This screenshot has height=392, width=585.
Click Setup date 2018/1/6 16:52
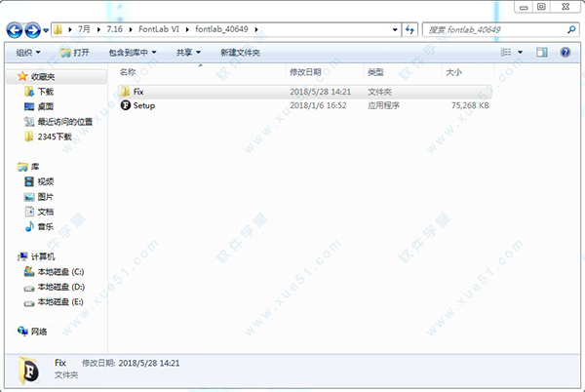tap(318, 105)
